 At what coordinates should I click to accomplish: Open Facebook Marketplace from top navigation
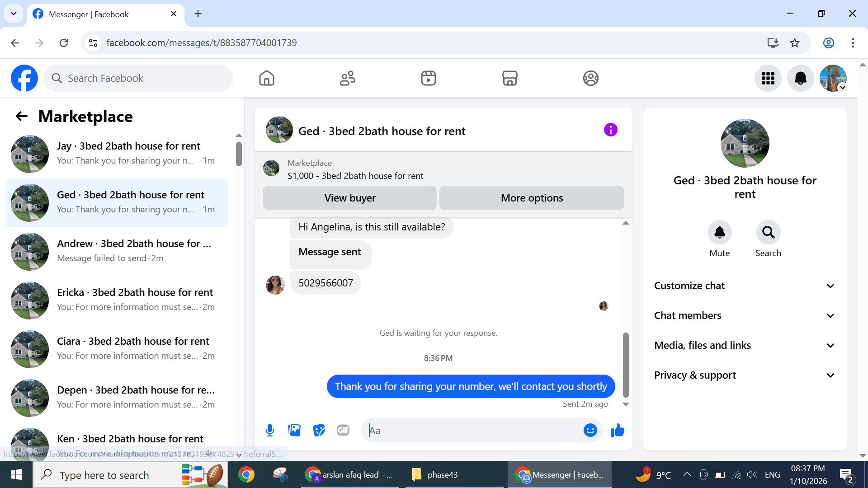[x=509, y=78]
